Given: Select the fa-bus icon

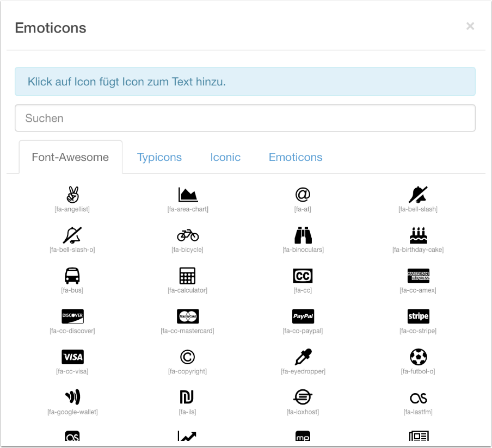Looking at the screenshot, I should pyautogui.click(x=72, y=276).
